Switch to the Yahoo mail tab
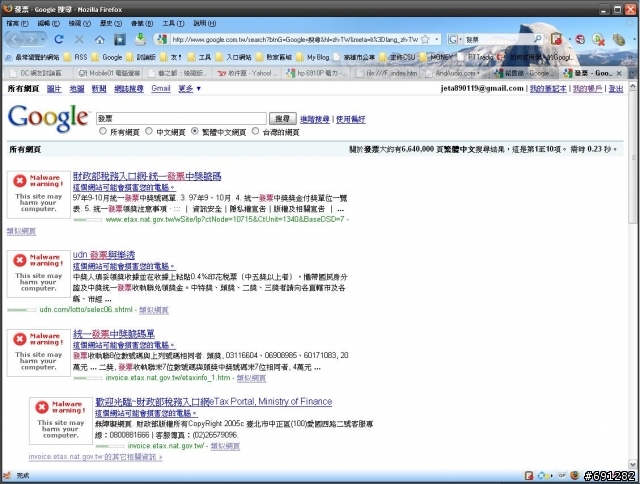The height and width of the screenshot is (484, 640). pyautogui.click(x=248, y=73)
